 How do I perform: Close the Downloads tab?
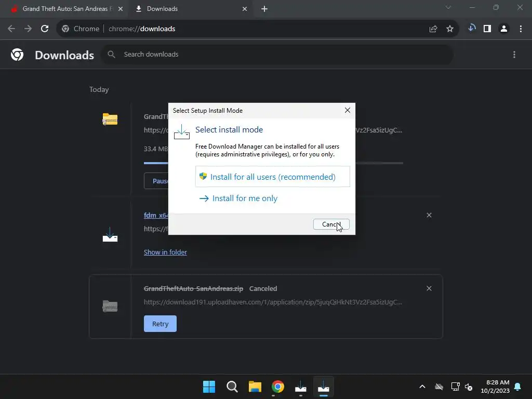coord(245,9)
